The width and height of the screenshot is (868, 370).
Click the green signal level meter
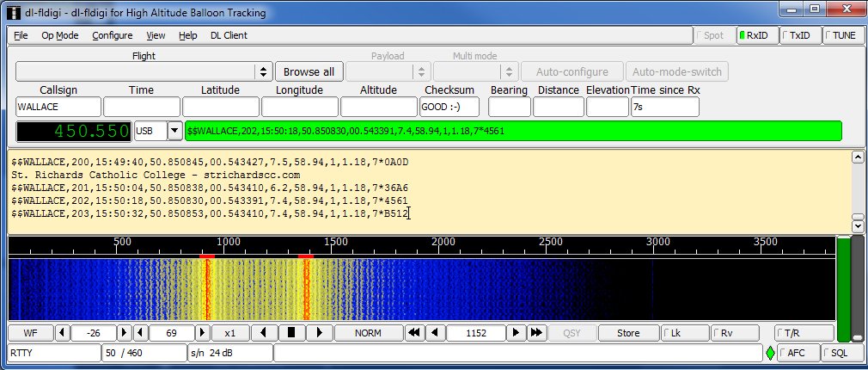(843, 289)
